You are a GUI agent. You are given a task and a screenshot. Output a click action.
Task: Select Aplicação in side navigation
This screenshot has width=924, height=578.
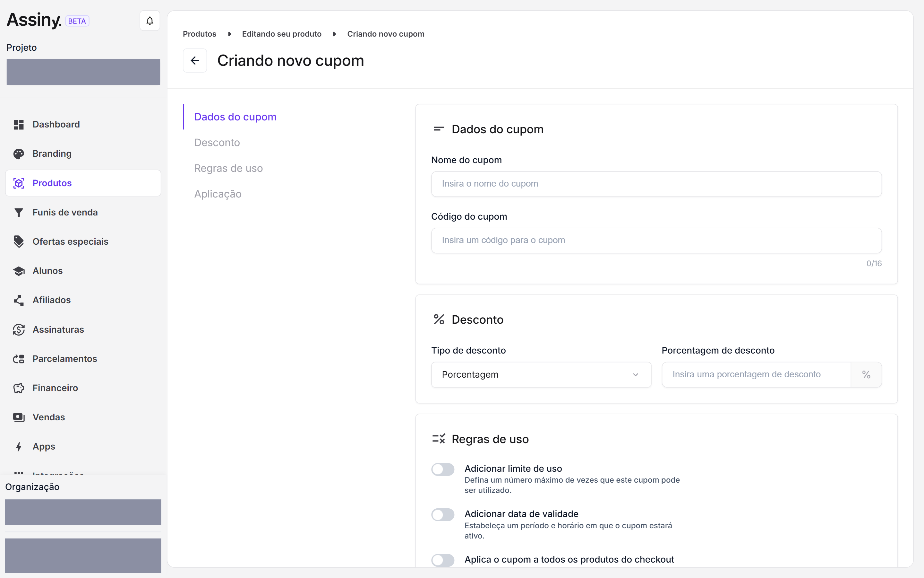click(x=218, y=194)
